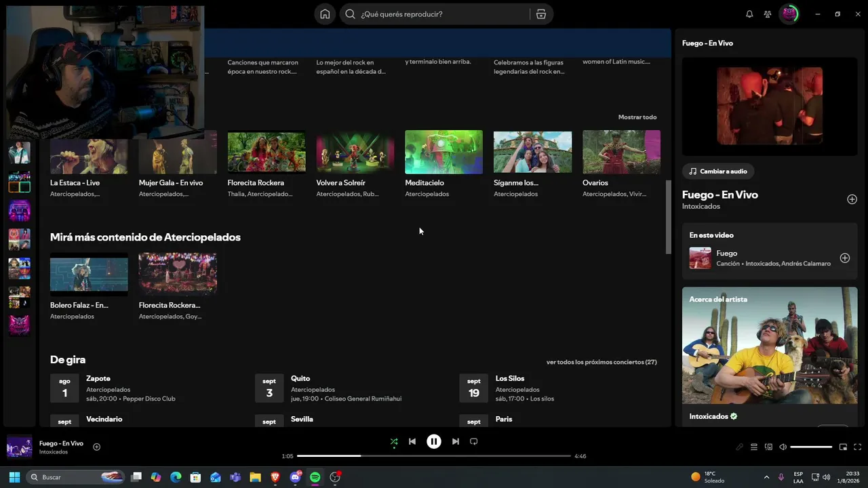This screenshot has height=488, width=868.
Task: Open the notifications bell
Action: (749, 14)
